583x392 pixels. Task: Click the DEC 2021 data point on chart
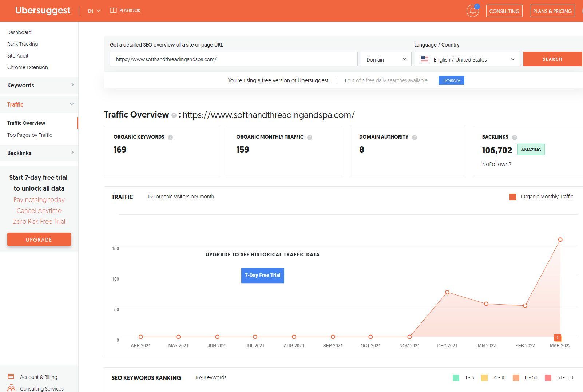(447, 292)
